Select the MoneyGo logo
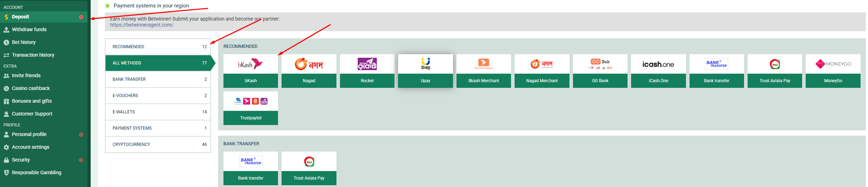Screen dimensions: 868x187 (x=833, y=64)
